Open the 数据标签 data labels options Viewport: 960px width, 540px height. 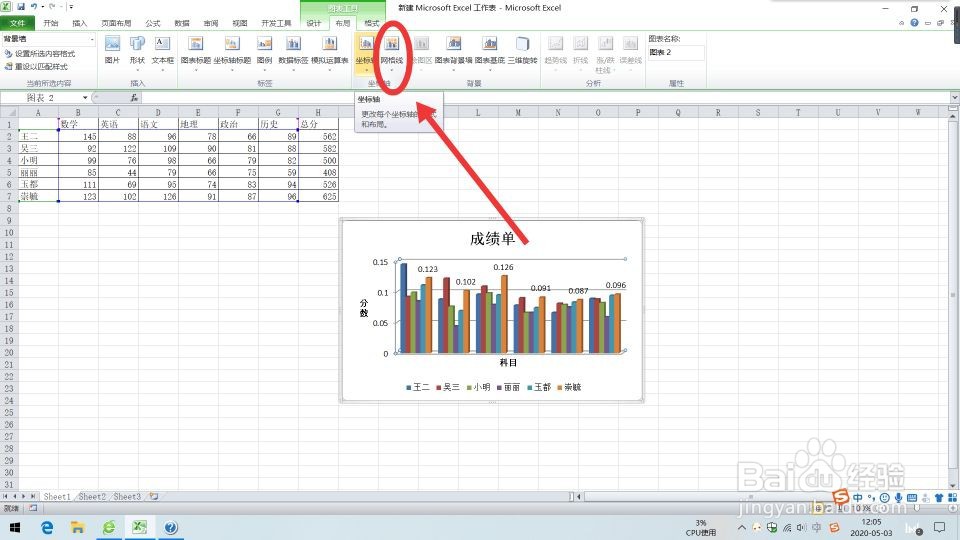[x=293, y=52]
